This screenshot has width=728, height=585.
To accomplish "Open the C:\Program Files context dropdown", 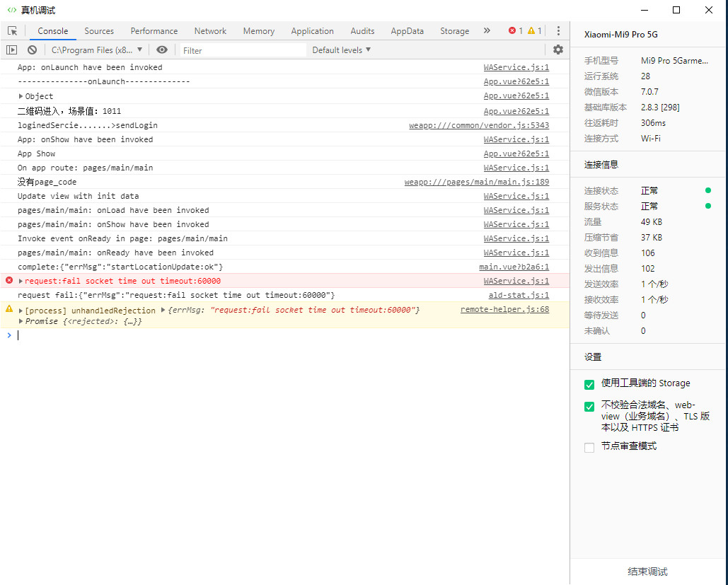I will [x=97, y=50].
